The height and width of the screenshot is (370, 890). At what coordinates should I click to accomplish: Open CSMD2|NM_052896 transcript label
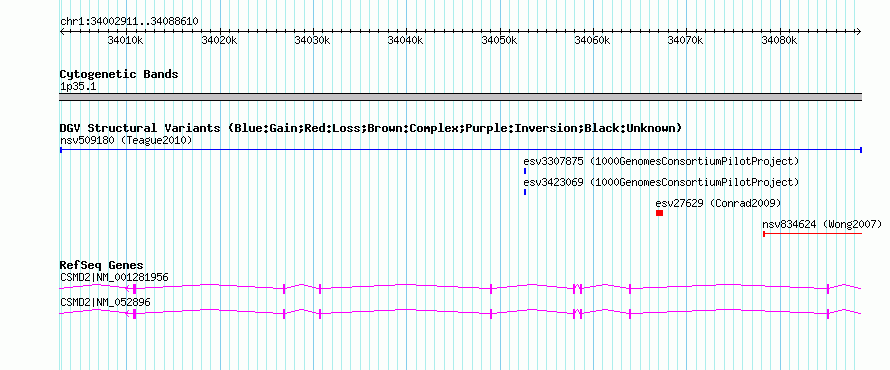point(105,302)
